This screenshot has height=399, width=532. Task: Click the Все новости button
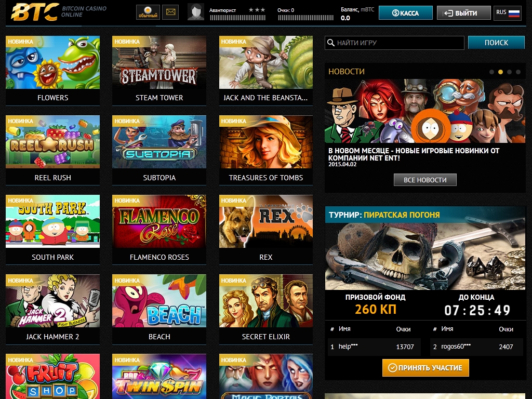tap(425, 180)
